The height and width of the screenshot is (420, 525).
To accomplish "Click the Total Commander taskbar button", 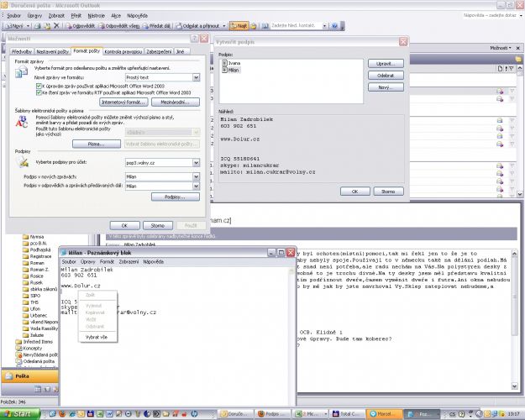I will coord(347,414).
